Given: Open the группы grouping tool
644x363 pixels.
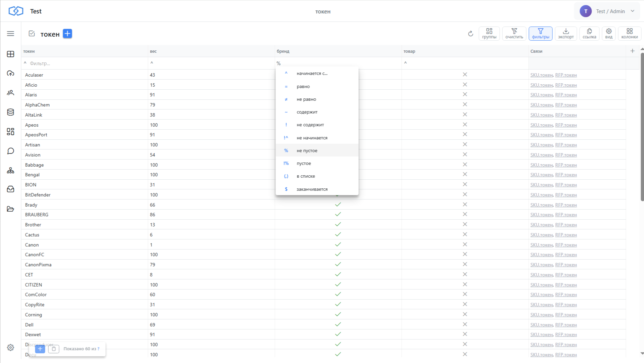Looking at the screenshot, I should 489,34.
